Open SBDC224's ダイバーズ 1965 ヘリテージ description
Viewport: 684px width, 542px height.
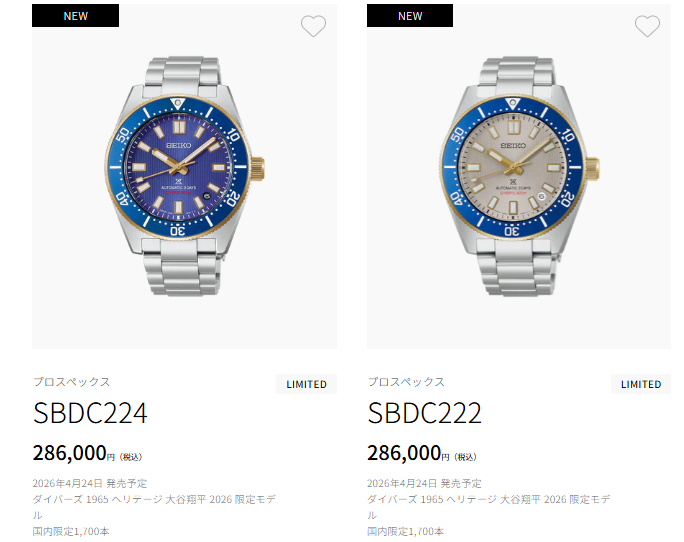pos(154,507)
